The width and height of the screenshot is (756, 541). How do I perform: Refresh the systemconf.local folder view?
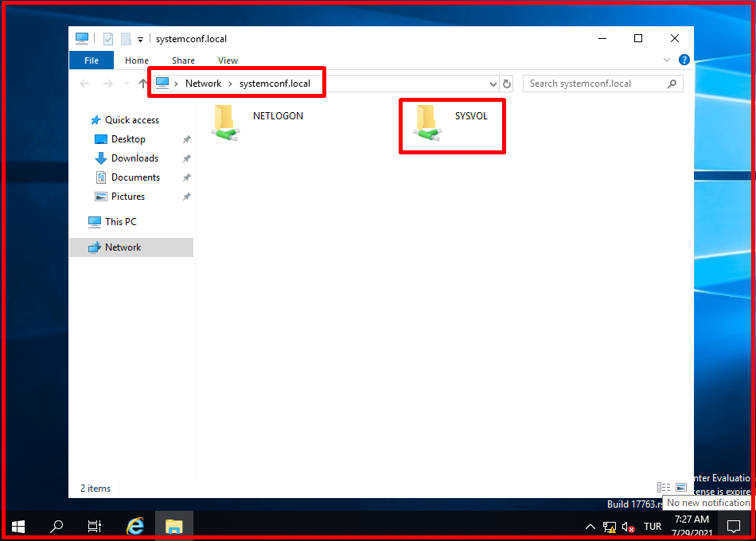click(507, 84)
